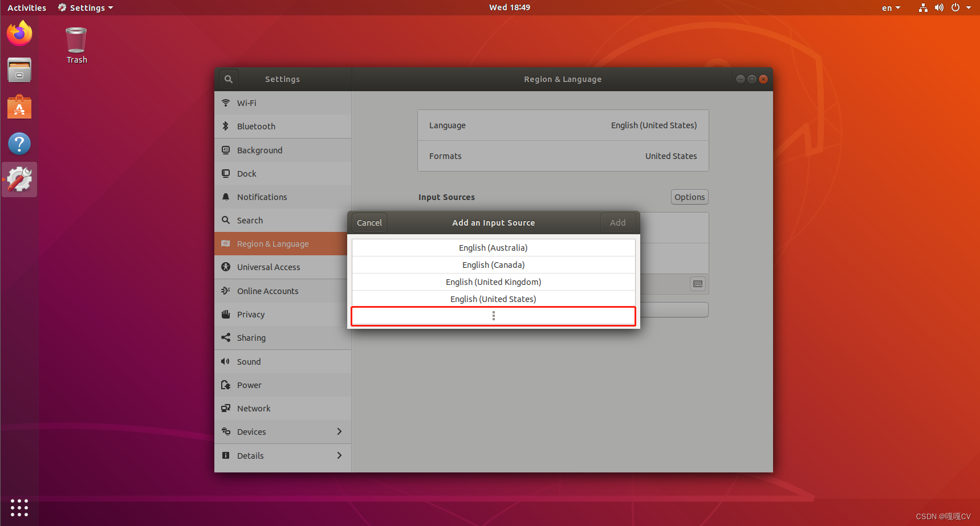Viewport: 980px width, 526px height.
Task: Show keyboard layout preview icon
Action: pos(698,284)
